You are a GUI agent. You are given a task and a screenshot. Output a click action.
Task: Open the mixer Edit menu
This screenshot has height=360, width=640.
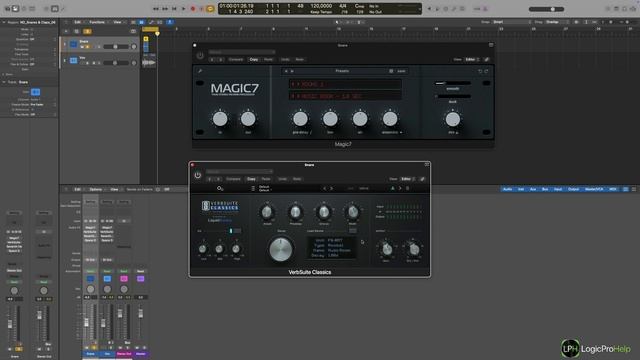coord(77,189)
